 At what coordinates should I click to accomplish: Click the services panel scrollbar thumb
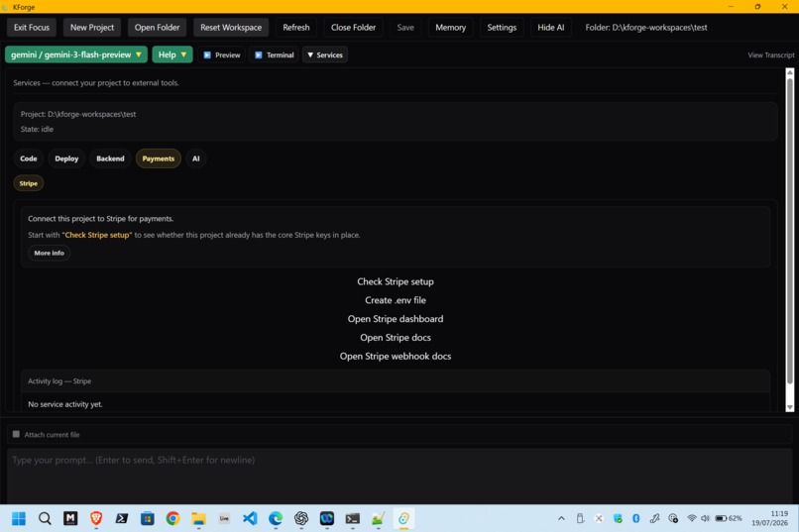[x=790, y=230]
